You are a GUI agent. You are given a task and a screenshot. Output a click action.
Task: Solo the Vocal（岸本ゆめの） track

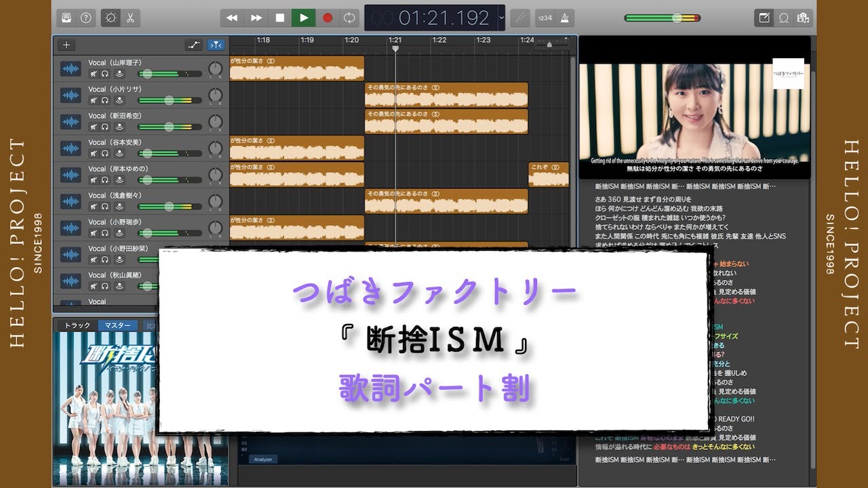(105, 180)
